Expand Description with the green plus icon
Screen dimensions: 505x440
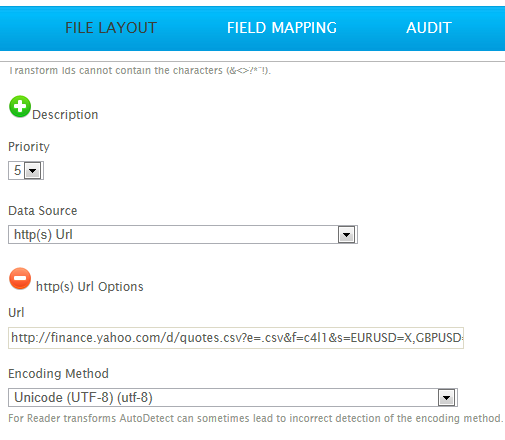pyautogui.click(x=20, y=107)
